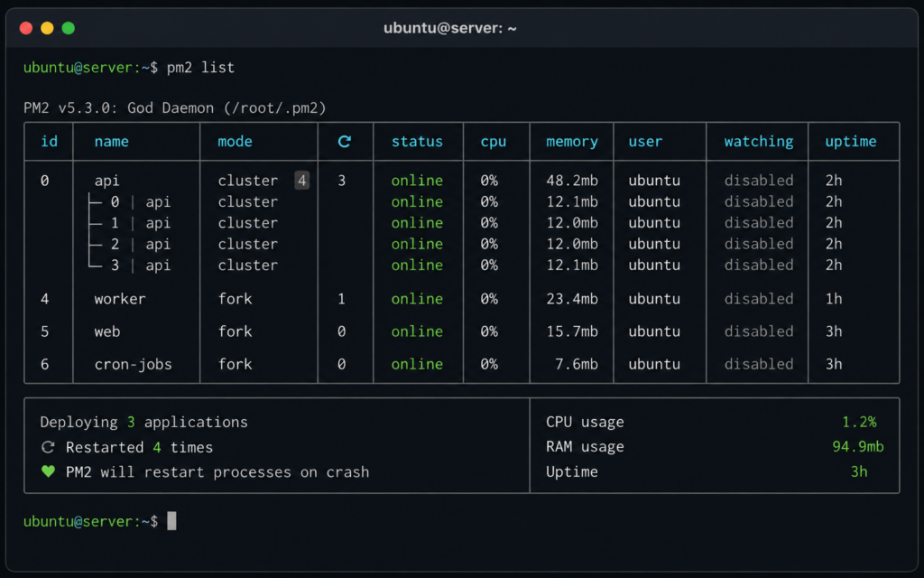Click the restart icon beside Restarted 4 times
This screenshot has width=924, height=578.
49,447
